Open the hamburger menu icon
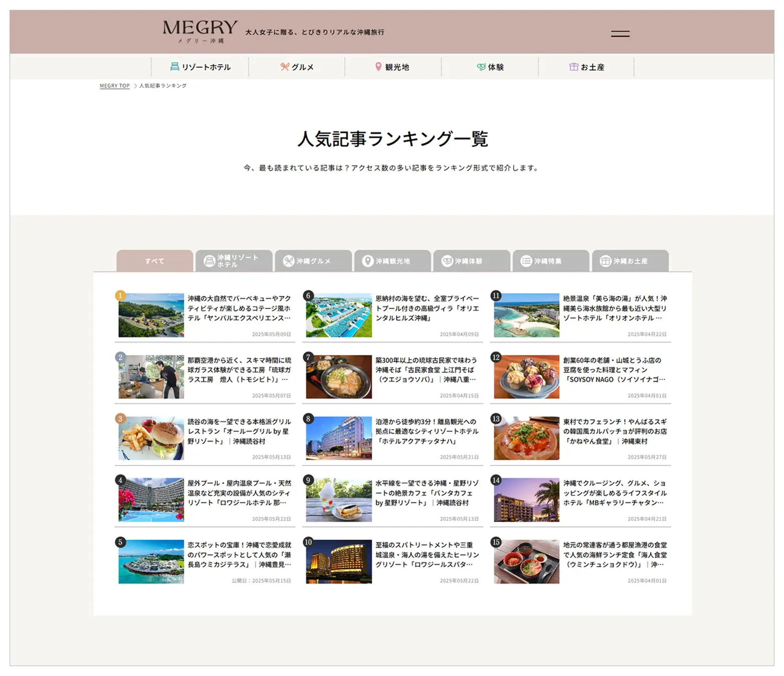This screenshot has height=676, width=784. (x=620, y=34)
